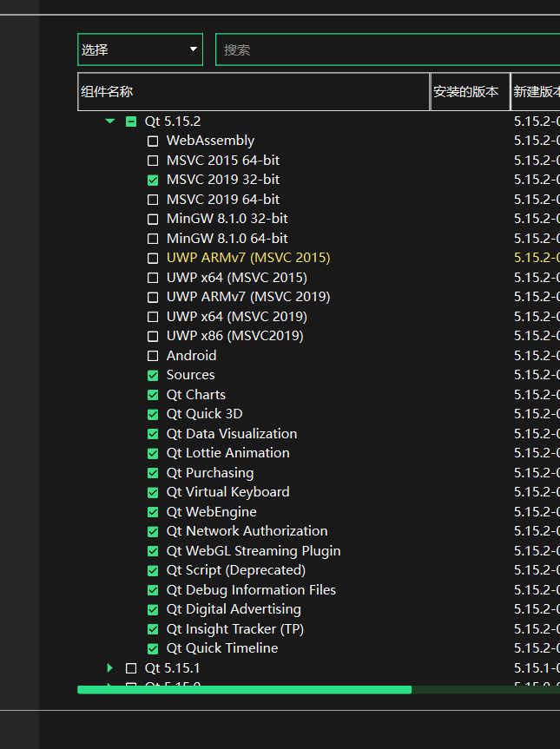Select the Qt 5.15.2 row label
The width and height of the screenshot is (560, 749).
[x=173, y=122]
